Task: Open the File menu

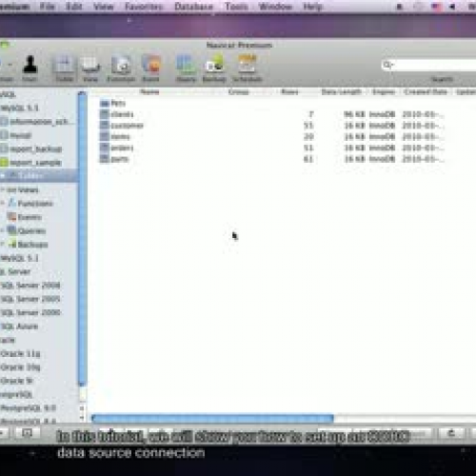Action: 48,7
